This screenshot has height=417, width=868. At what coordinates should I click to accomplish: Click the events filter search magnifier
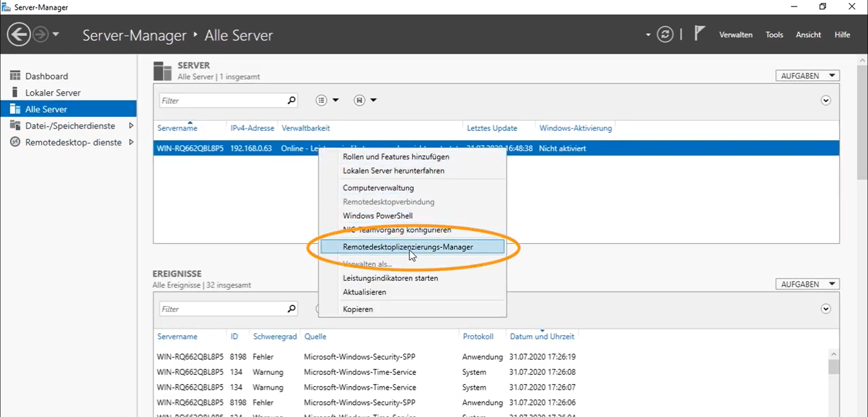pos(292,309)
